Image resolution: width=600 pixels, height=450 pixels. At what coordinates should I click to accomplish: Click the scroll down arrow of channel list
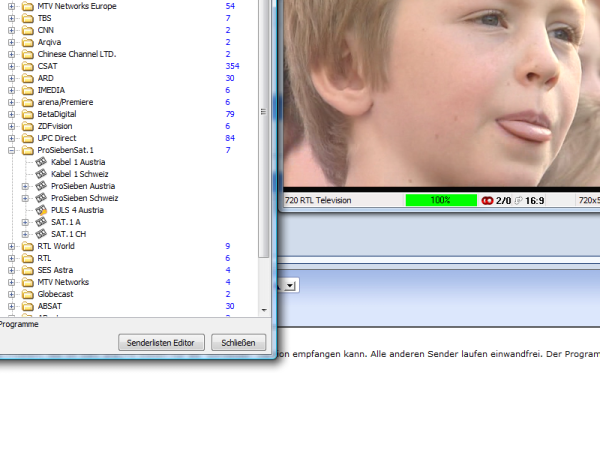(x=264, y=310)
